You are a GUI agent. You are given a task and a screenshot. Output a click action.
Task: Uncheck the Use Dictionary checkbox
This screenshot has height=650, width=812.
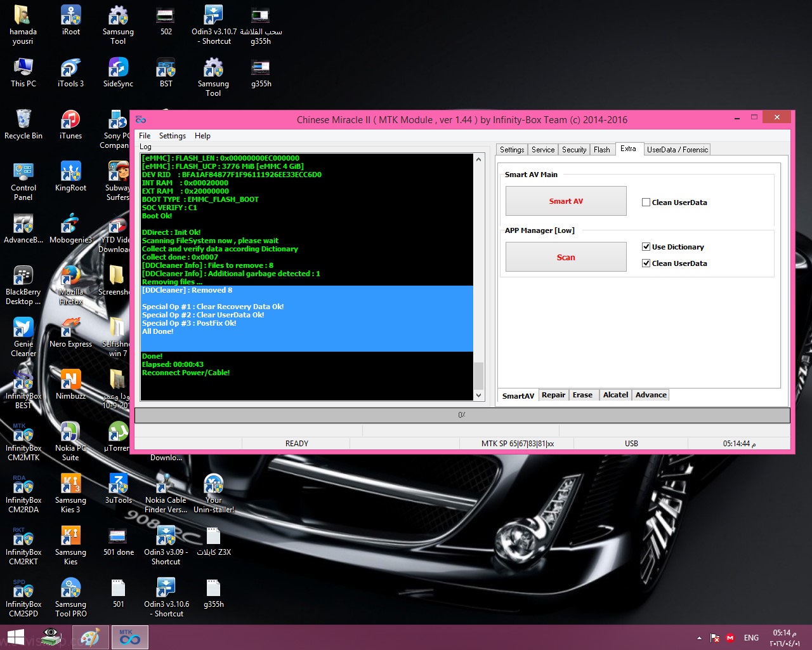pos(646,247)
